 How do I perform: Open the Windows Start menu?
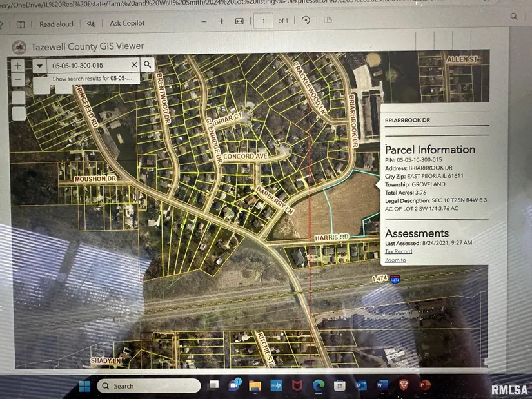pyautogui.click(x=84, y=385)
